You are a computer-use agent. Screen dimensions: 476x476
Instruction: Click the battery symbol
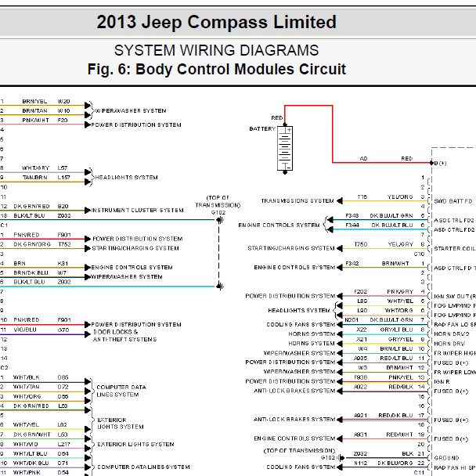click(285, 149)
